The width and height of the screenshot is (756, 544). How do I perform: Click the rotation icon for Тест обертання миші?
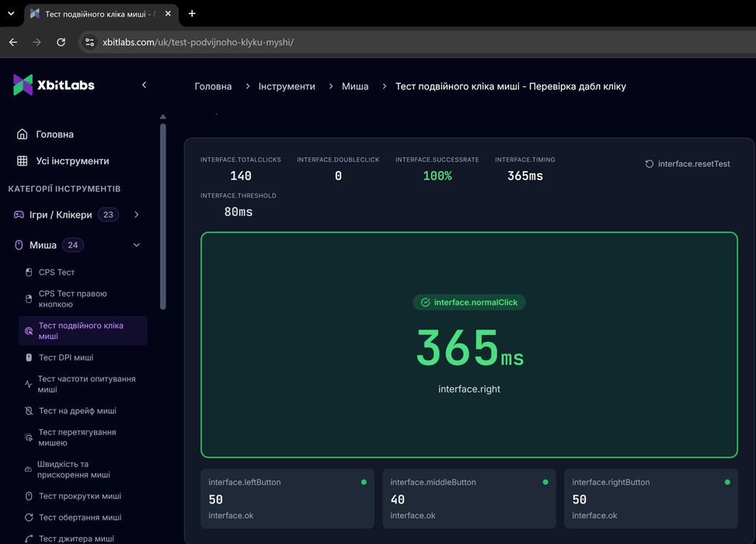click(x=29, y=518)
